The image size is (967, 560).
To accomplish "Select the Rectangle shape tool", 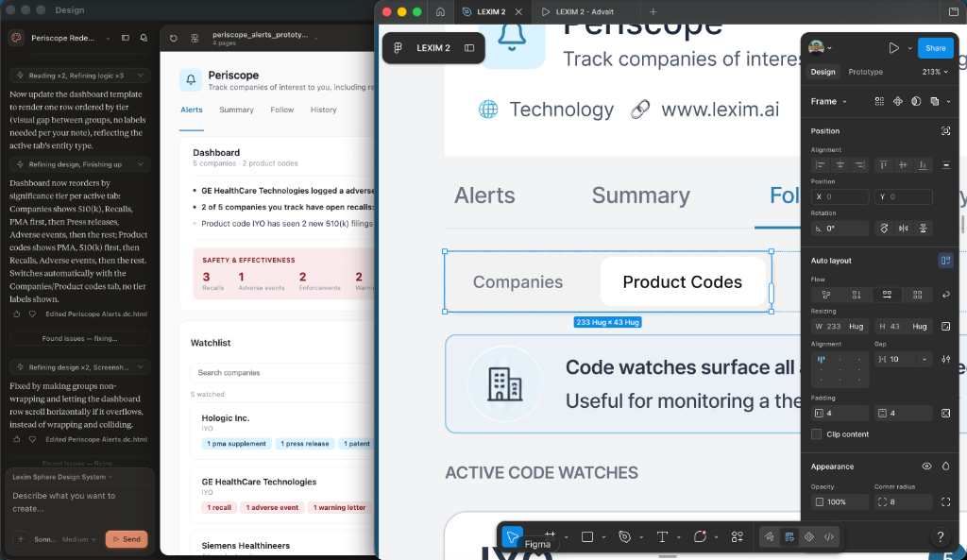I will click(587, 537).
